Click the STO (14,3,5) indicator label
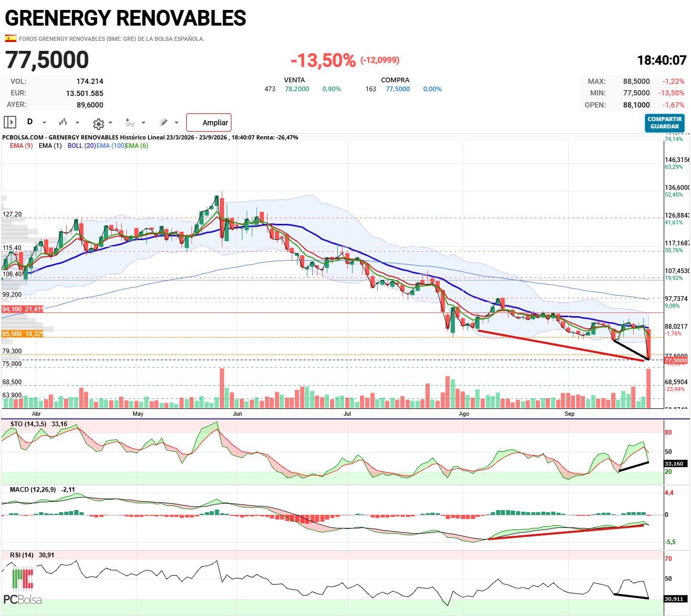 28,424
